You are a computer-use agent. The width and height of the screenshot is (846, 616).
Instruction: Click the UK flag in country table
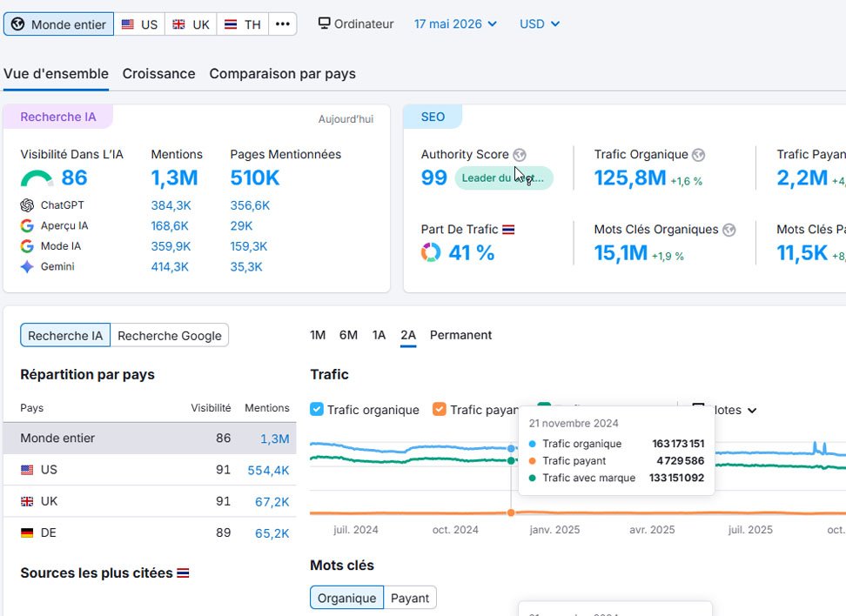tap(27, 502)
